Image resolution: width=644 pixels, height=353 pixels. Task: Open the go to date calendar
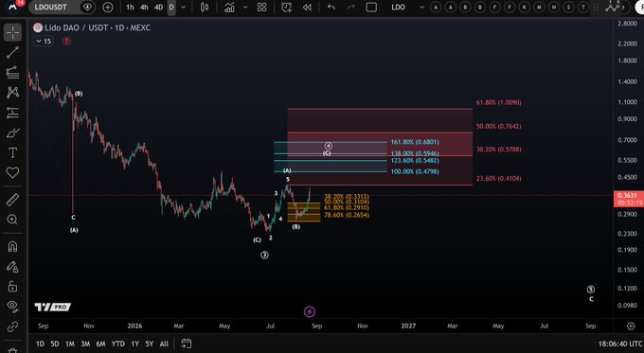[186, 344]
